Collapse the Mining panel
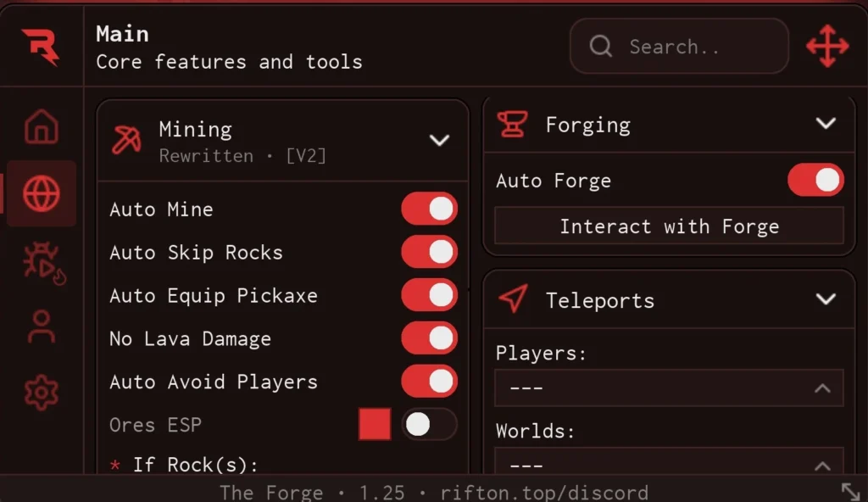Viewport: 868px width, 502px height. pos(440,140)
